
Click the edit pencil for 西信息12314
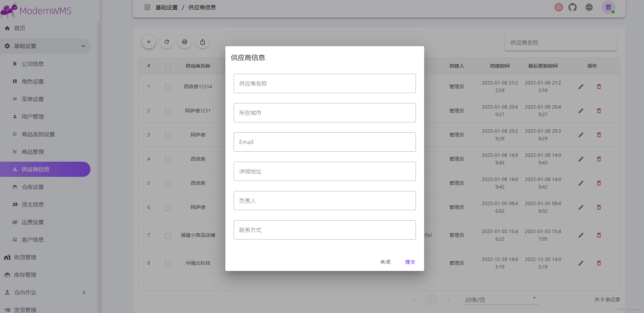[x=581, y=87]
